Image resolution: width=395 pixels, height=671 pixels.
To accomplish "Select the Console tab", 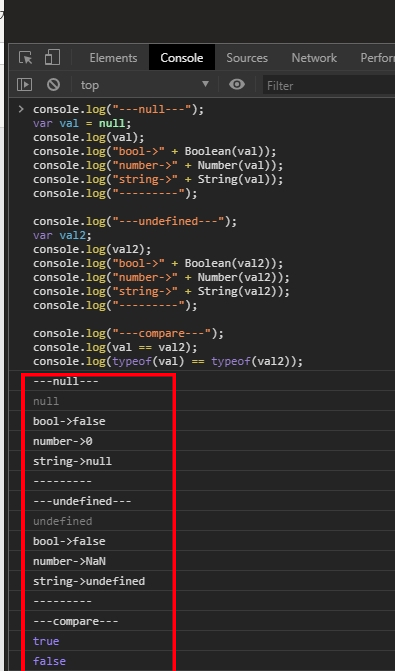I will [182, 58].
